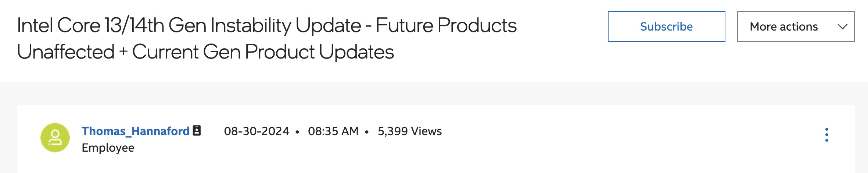Click the Subscribe button
Viewport: 868px width, 173px height.
click(x=666, y=27)
